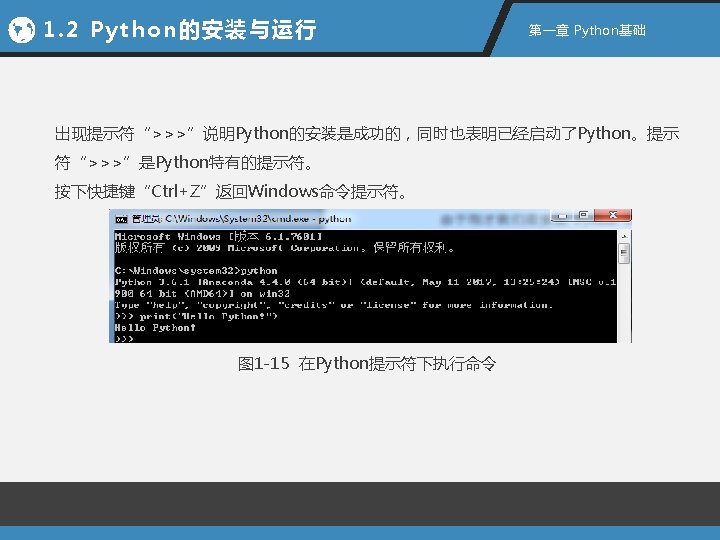Image resolution: width=720 pixels, height=540 pixels.
Task: Click the 'Hello Python!' output line
Action: point(155,328)
